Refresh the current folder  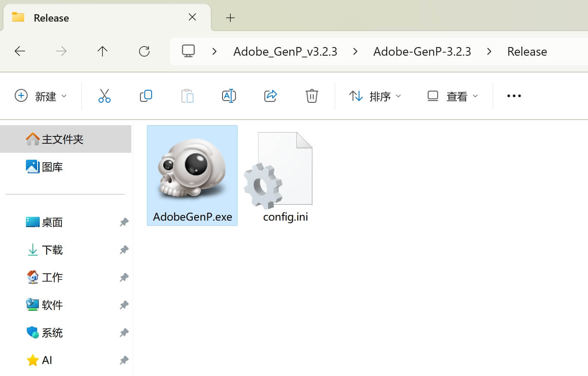point(144,51)
